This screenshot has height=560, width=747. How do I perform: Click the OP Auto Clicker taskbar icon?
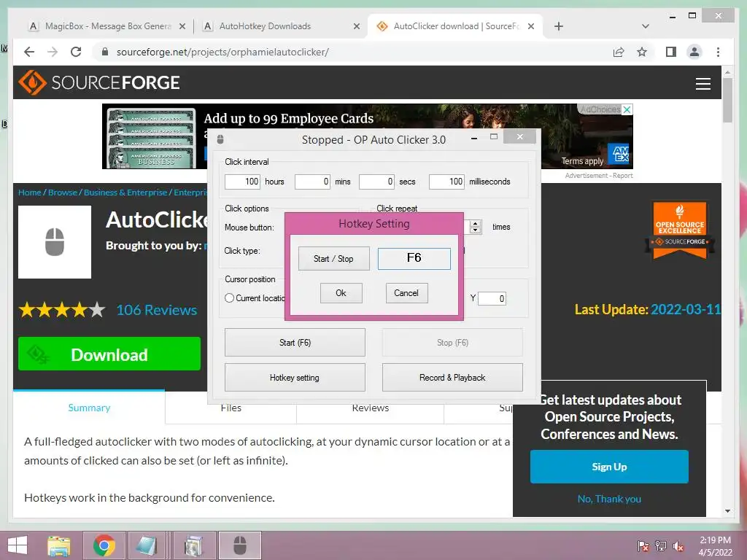click(x=240, y=545)
